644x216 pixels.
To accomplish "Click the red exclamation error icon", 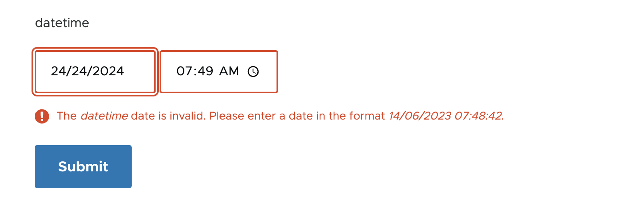I will pyautogui.click(x=42, y=116).
